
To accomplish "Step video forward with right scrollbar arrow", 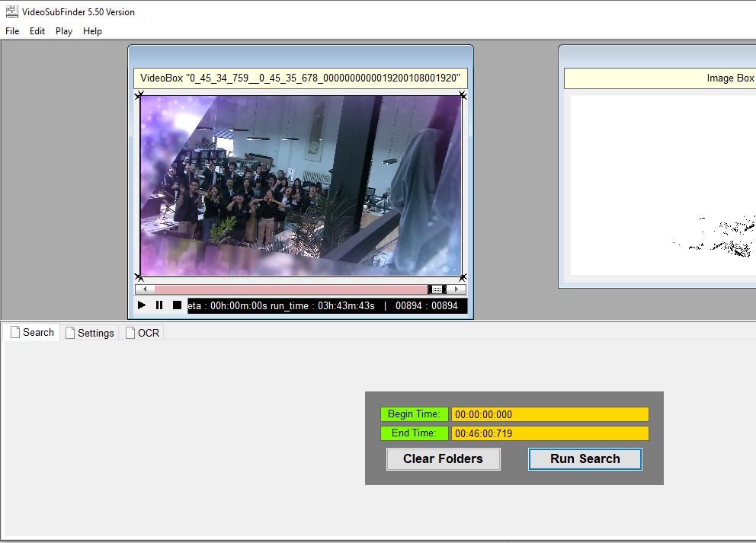I will tap(456, 289).
